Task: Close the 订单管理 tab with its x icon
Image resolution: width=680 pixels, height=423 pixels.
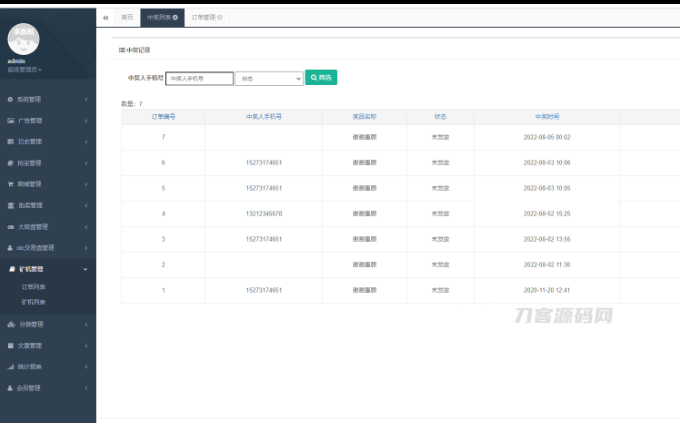Action: pos(219,17)
